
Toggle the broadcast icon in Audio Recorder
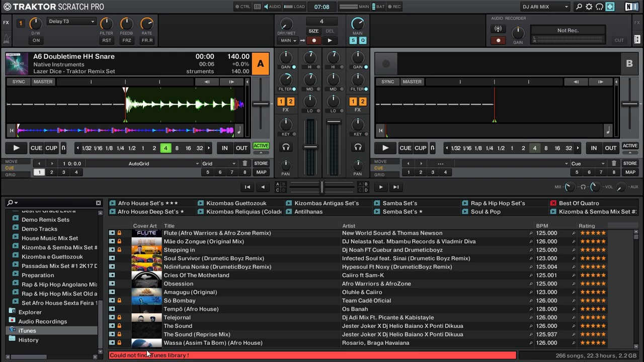pyautogui.click(x=499, y=29)
